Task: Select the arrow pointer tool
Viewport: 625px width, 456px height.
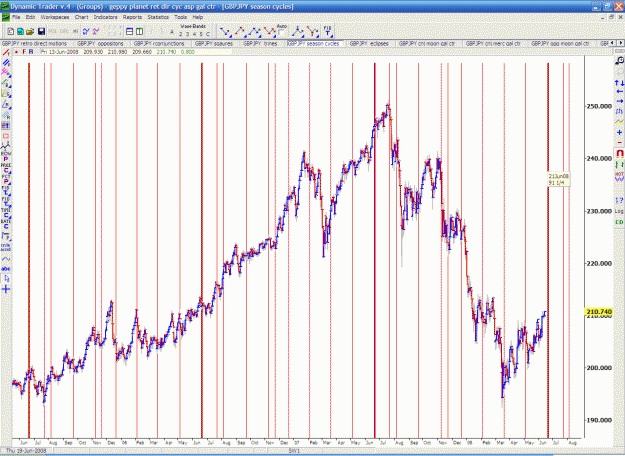Action: (6, 279)
